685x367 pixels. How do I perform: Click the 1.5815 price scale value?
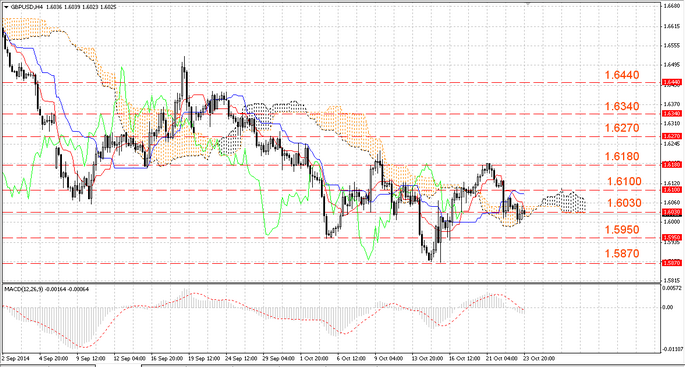[671, 280]
